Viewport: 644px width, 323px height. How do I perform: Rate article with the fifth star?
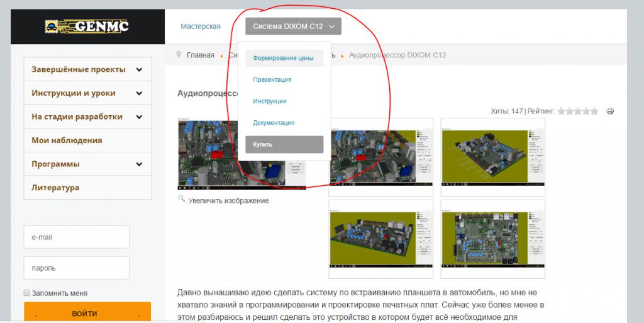pyautogui.click(x=594, y=111)
